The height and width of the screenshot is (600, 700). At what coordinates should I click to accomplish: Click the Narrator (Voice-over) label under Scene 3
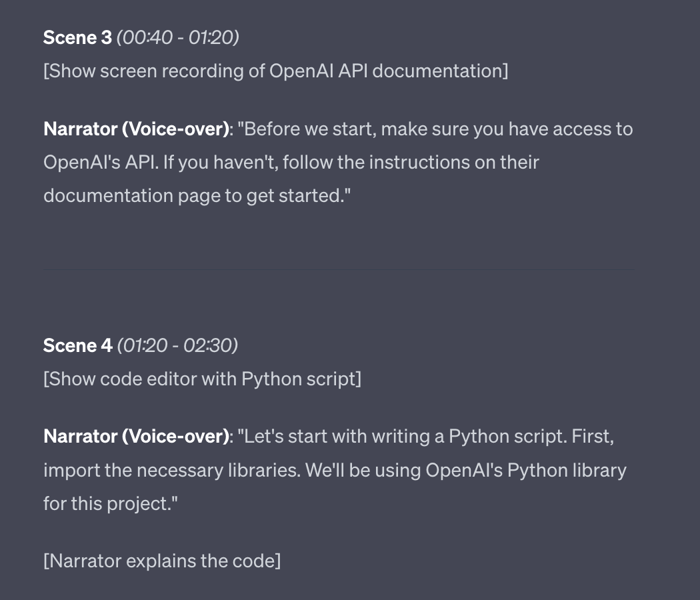coord(136,129)
